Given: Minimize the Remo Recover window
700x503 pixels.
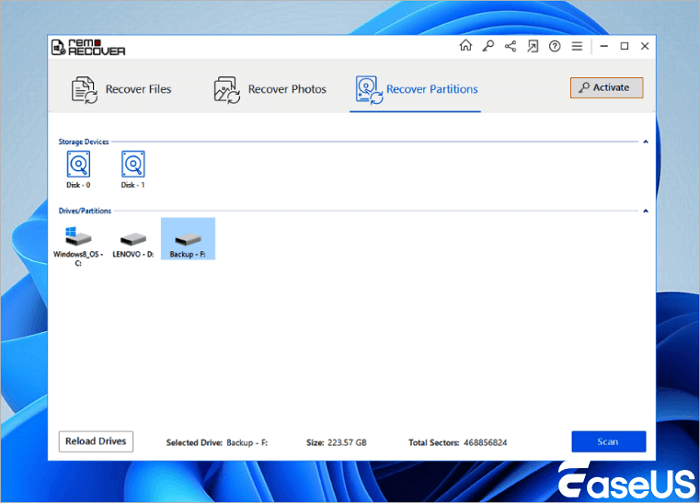Looking at the screenshot, I should click(x=604, y=46).
